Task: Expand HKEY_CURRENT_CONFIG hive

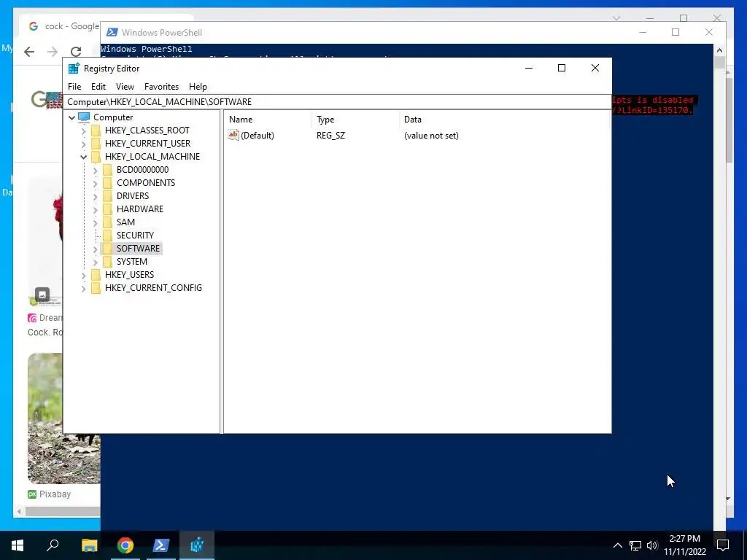Action: click(83, 288)
